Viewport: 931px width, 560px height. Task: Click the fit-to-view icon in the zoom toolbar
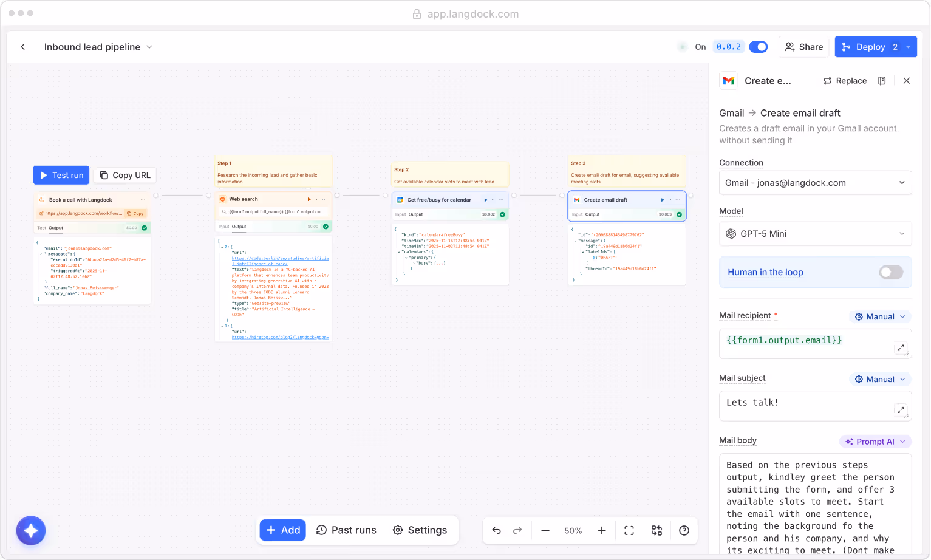coord(629,530)
